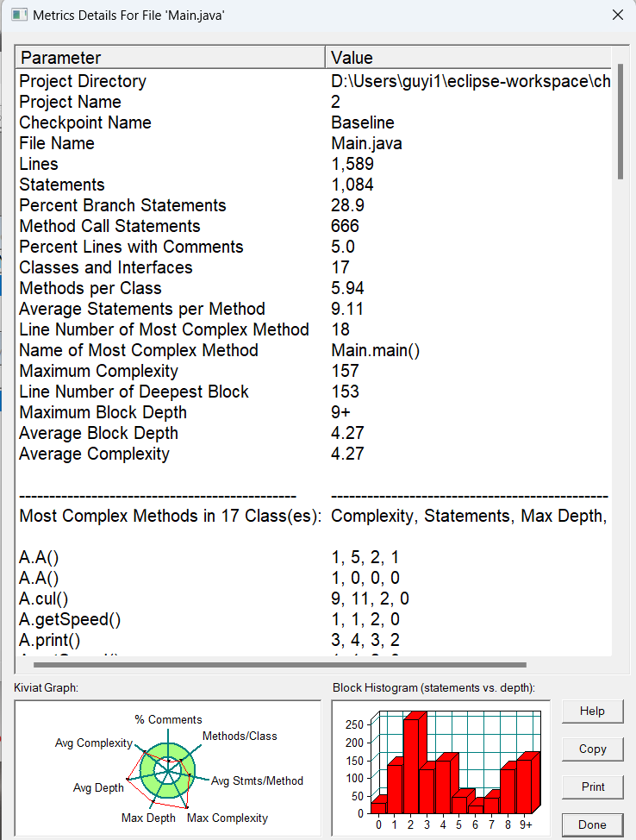
Task: Click 'Most Complex Methods in 17 Class(es)' row
Action: click(313, 517)
